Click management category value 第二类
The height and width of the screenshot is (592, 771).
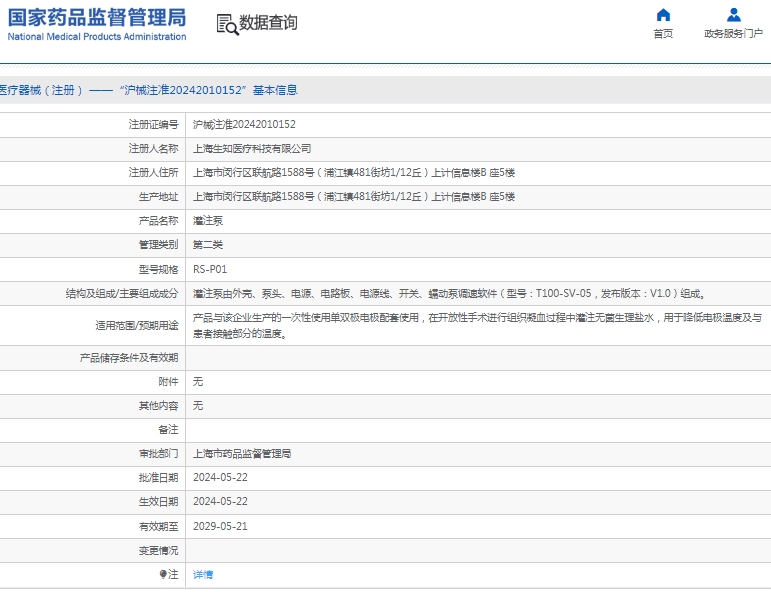click(208, 245)
